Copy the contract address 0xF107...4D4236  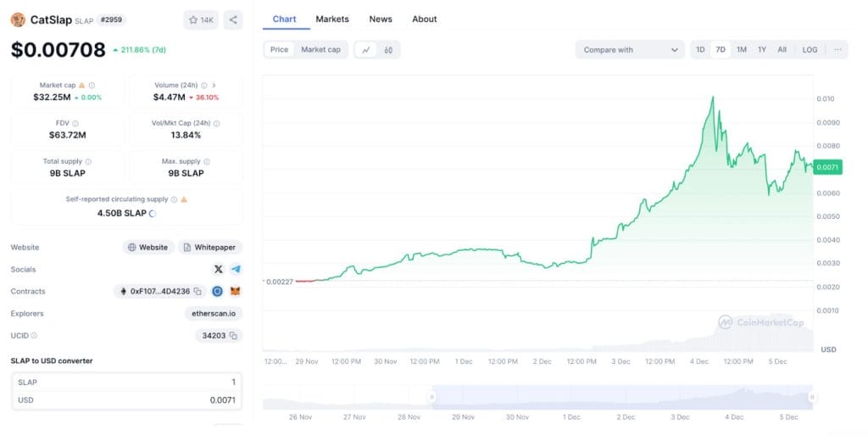tap(198, 292)
